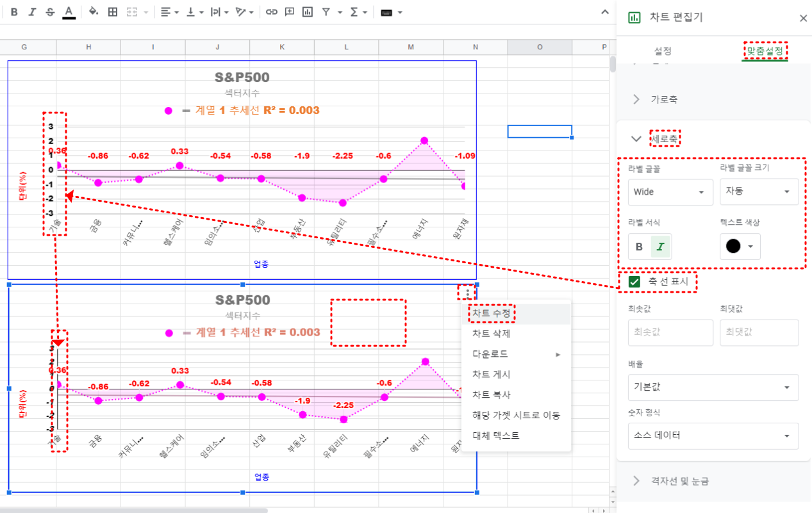Open merge cells dropdown arrow
812x513 pixels.
[147, 12]
